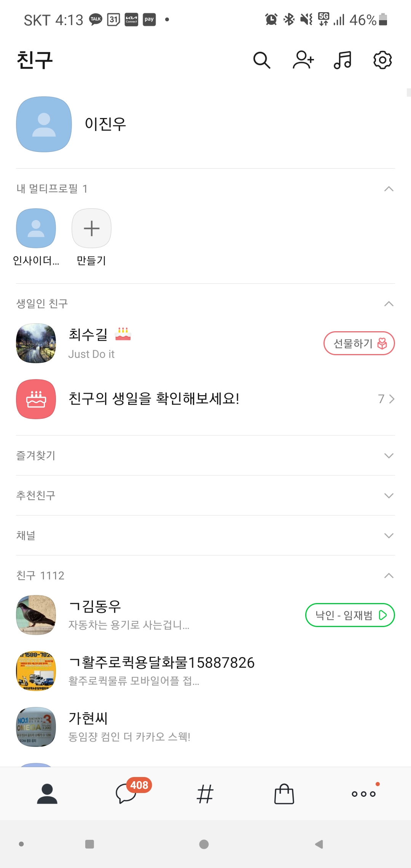Screen dimensions: 411x868
Task: Expand the 추천친구 section
Action: [x=389, y=496]
